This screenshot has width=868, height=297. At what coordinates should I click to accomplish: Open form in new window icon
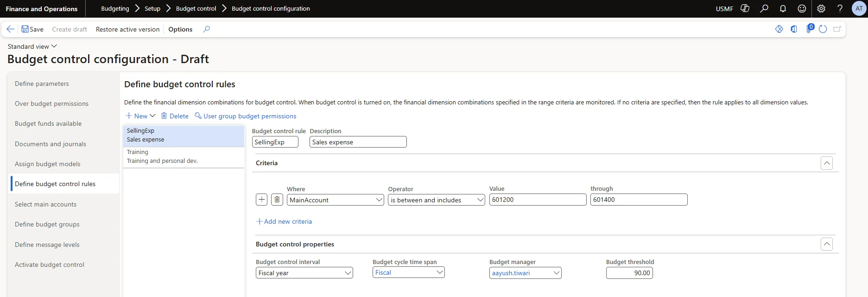point(837,29)
